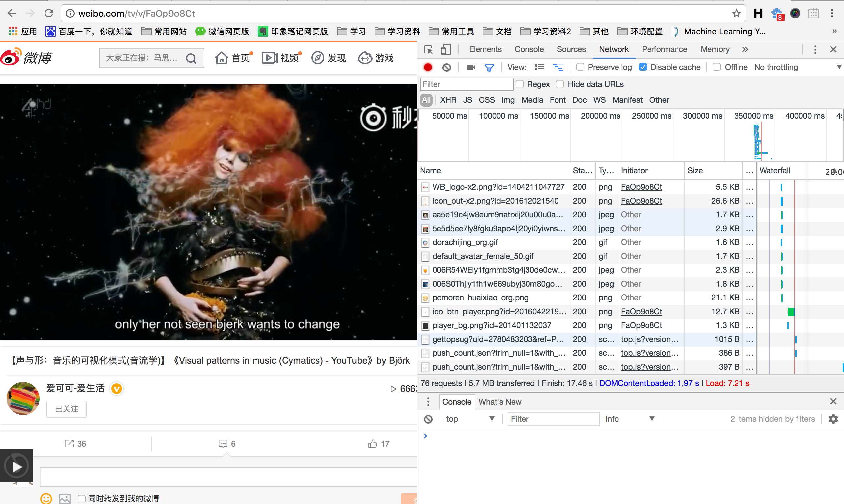Click the 已关注 follow button
Viewport: 844px width, 504px height.
(67, 409)
